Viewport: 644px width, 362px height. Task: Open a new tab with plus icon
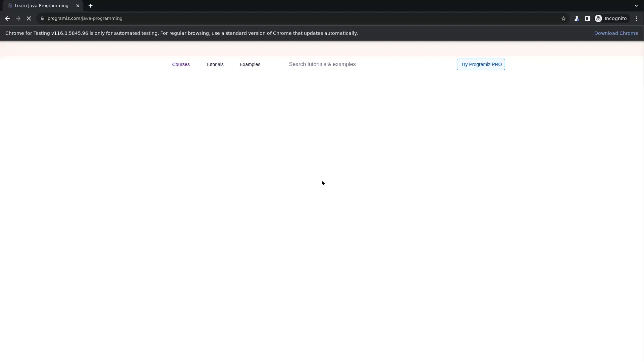click(90, 5)
